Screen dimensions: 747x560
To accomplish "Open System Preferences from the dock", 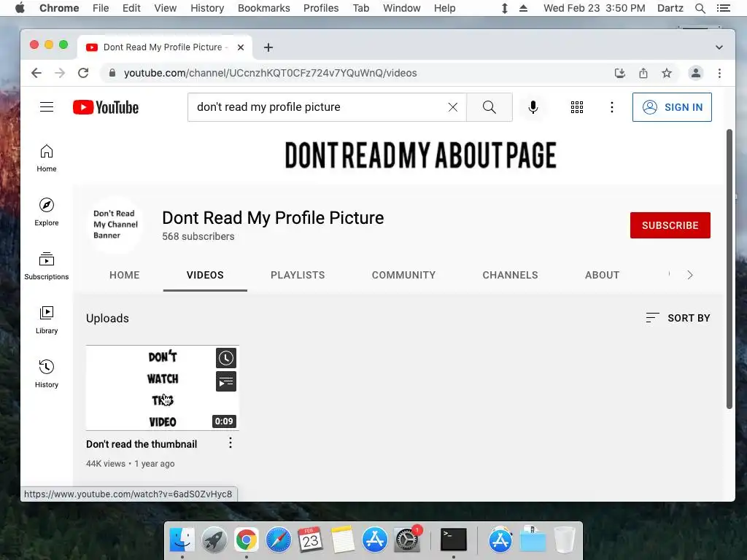I will click(407, 540).
